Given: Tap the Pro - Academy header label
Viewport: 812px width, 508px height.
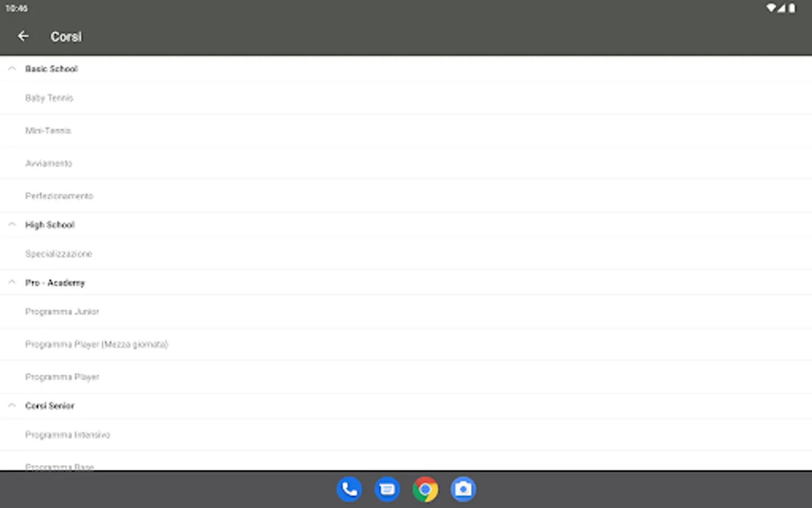Looking at the screenshot, I should (55, 283).
